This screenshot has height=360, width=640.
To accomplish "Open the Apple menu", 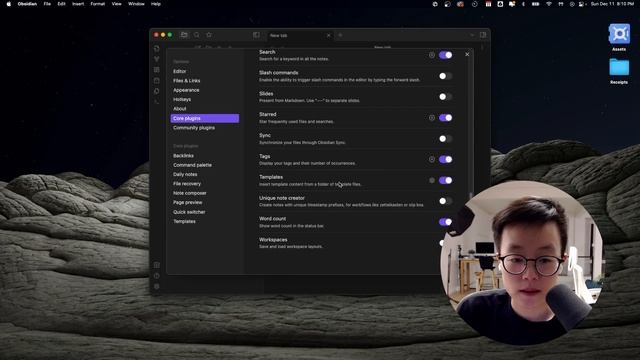I will click(9, 4).
